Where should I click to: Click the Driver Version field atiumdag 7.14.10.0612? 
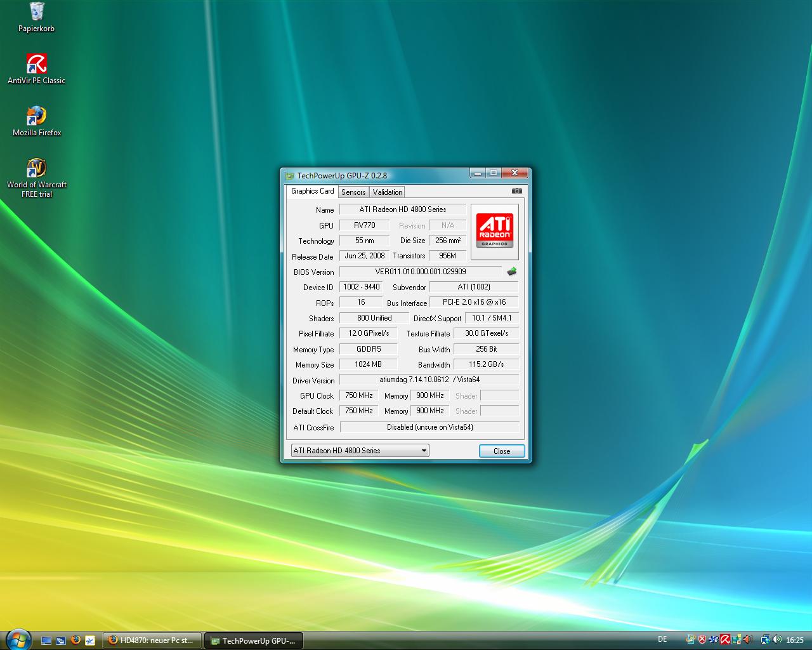(429, 380)
